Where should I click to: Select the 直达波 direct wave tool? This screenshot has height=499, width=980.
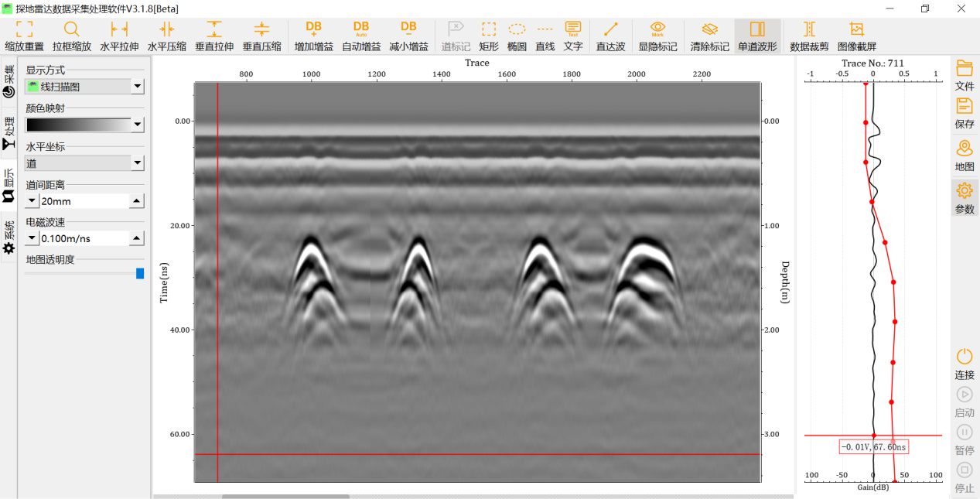point(610,36)
